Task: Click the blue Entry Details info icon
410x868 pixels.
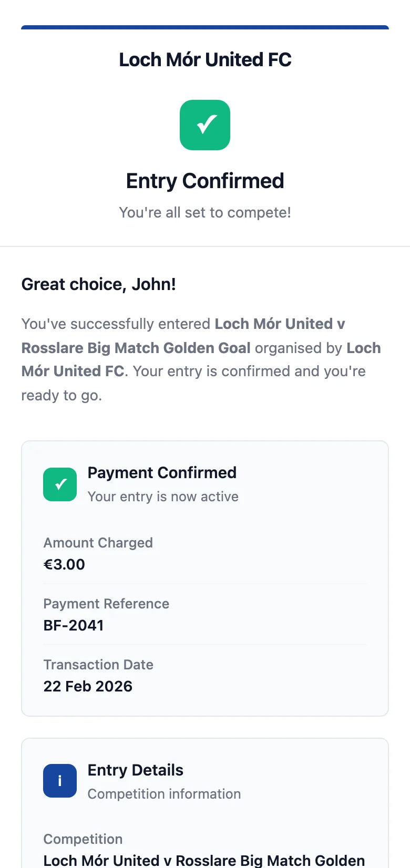Action: pyautogui.click(x=60, y=781)
